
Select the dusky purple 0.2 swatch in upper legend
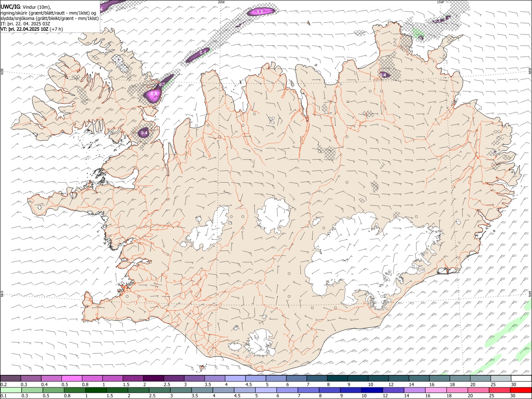pyautogui.click(x=10, y=378)
